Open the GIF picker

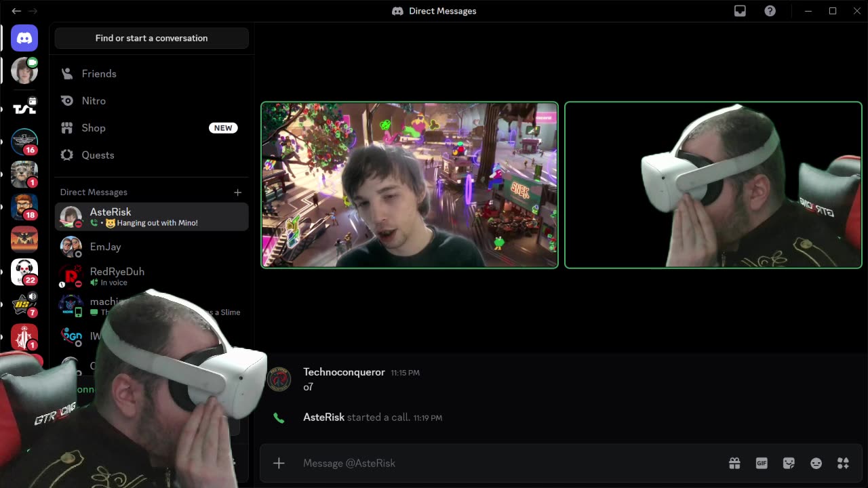[x=762, y=463]
